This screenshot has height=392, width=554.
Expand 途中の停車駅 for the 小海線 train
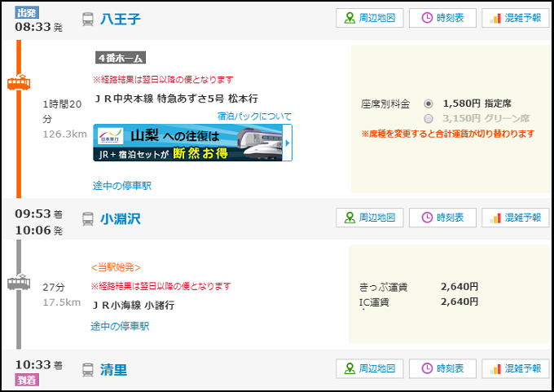[120, 326]
